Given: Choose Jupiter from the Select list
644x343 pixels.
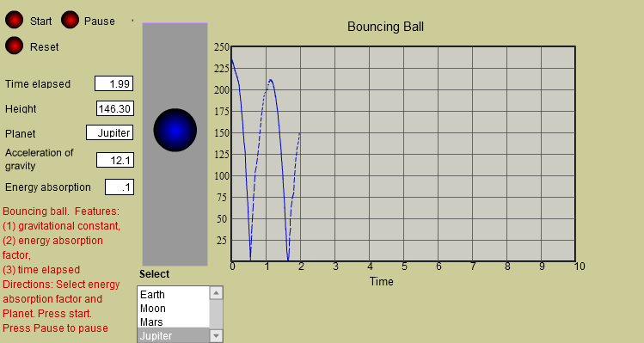Looking at the screenshot, I should (174, 335).
